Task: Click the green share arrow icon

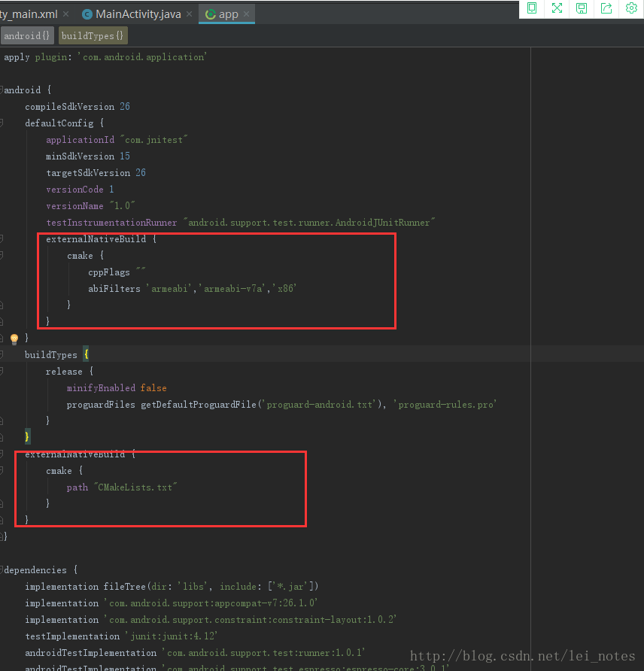Action: coord(606,8)
